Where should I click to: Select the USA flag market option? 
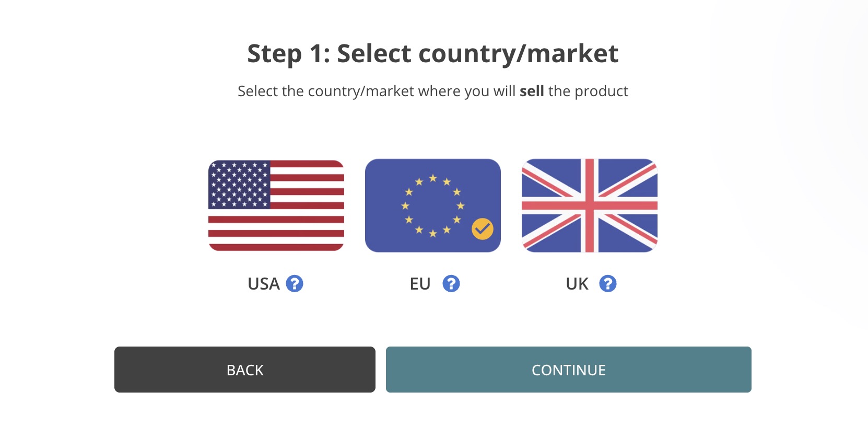click(x=276, y=205)
